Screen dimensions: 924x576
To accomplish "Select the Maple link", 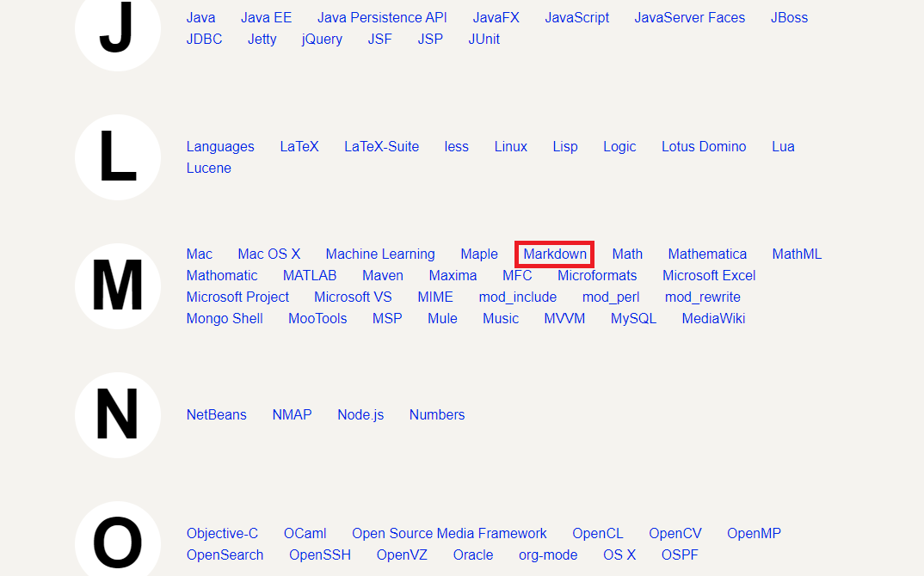I will click(x=479, y=254).
